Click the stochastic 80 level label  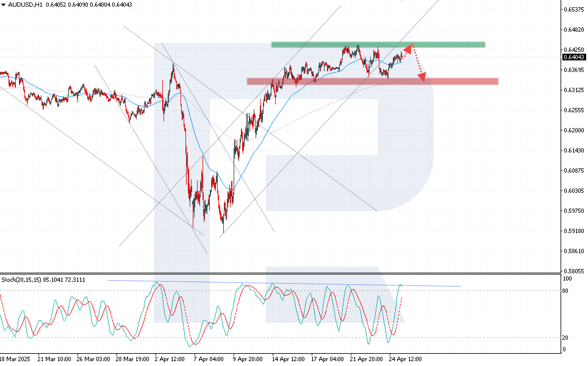pos(565,291)
